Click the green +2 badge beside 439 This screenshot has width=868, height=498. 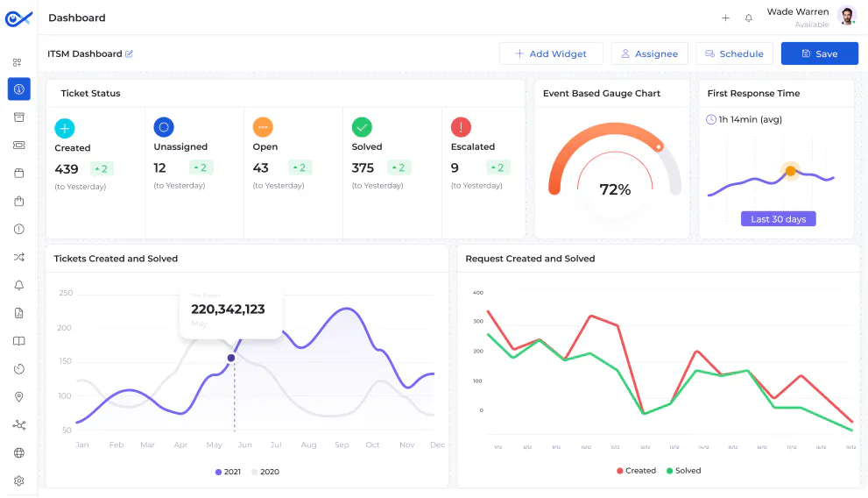[102, 169]
